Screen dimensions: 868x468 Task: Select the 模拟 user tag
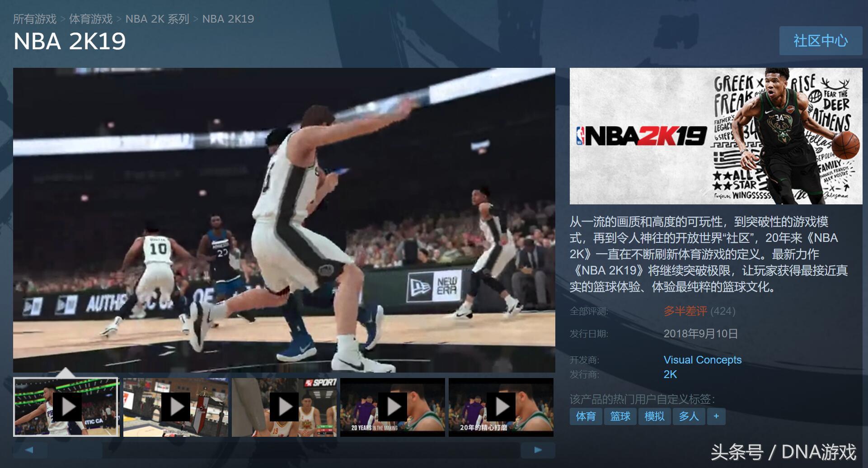click(655, 416)
